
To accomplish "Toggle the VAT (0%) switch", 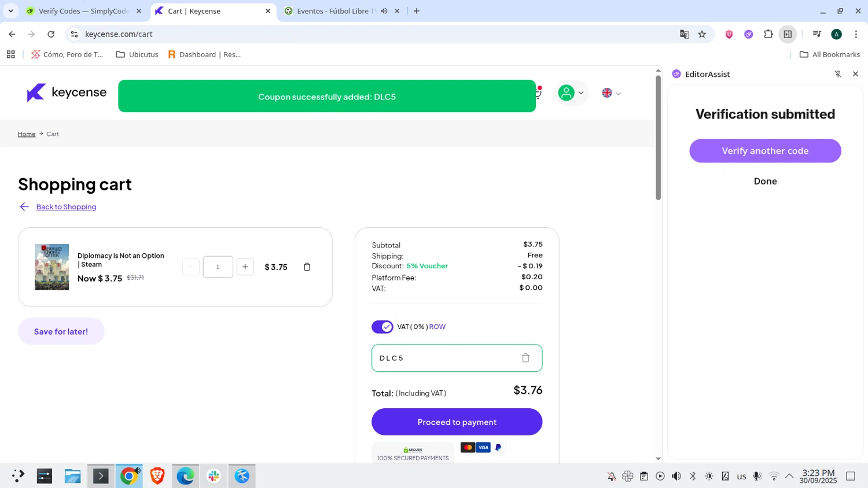I will (382, 327).
